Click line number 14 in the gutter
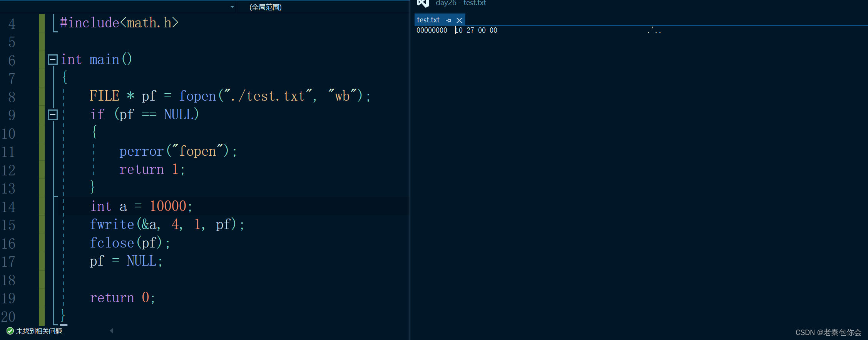The height and width of the screenshot is (340, 868). 8,207
